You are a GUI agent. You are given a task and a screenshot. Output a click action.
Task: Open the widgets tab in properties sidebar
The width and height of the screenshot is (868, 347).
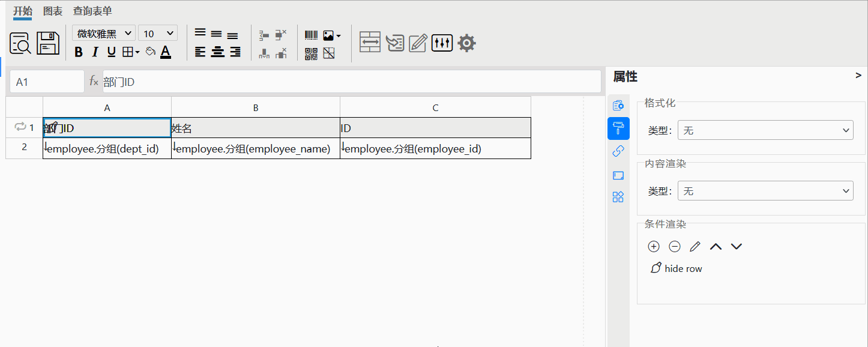pyautogui.click(x=618, y=197)
